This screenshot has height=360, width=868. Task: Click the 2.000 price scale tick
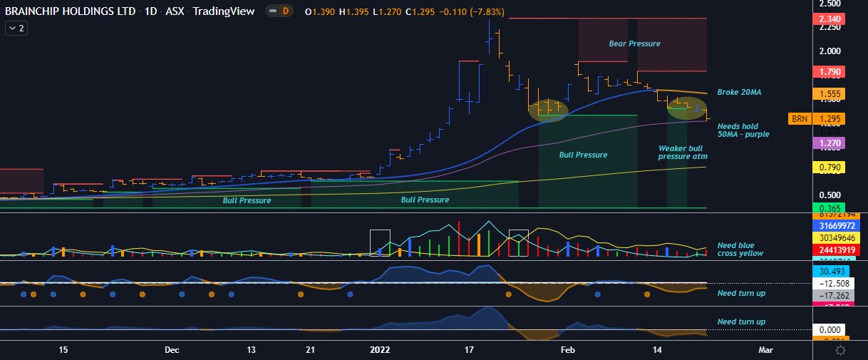point(829,51)
